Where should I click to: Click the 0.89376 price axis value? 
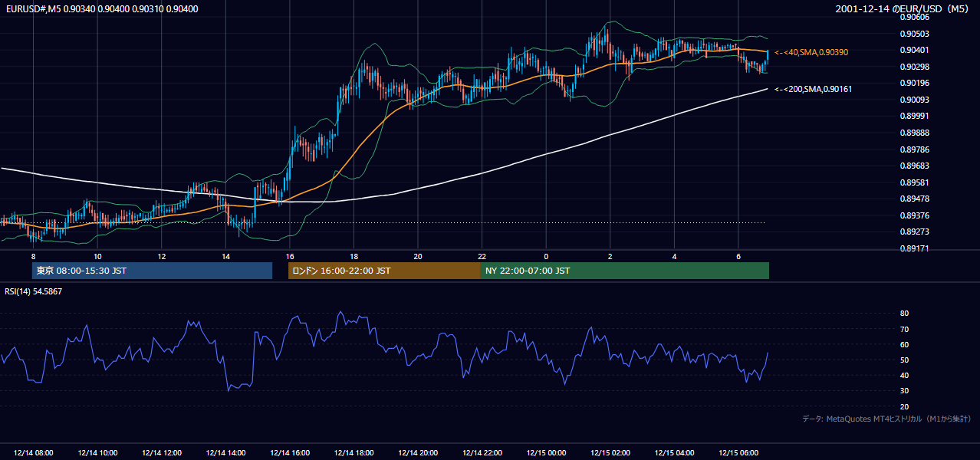pos(915,215)
